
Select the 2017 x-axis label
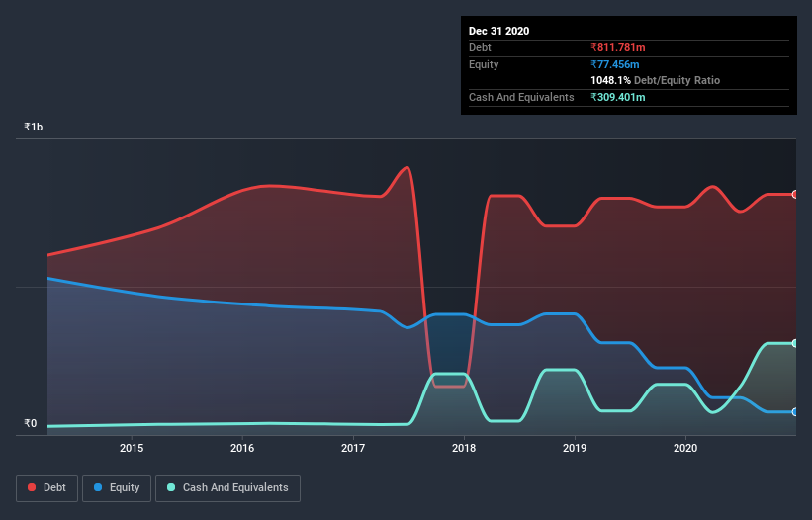(353, 448)
